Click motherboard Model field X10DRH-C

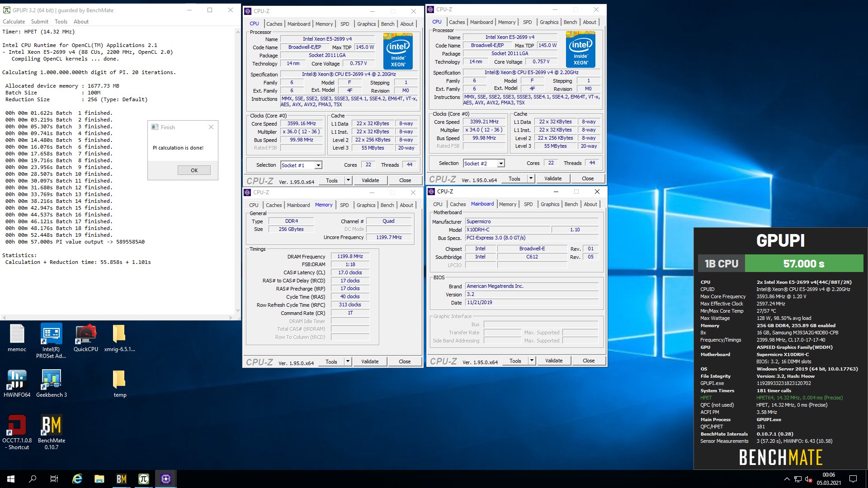click(508, 230)
